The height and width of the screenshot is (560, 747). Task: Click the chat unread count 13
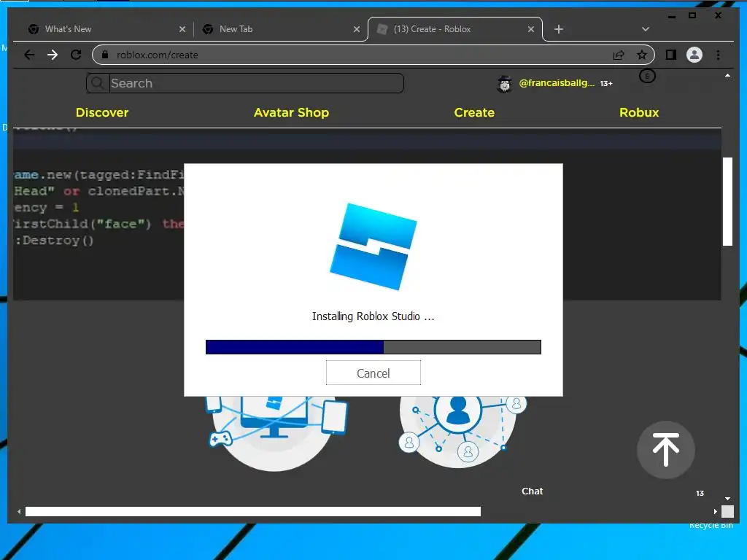[x=700, y=494]
